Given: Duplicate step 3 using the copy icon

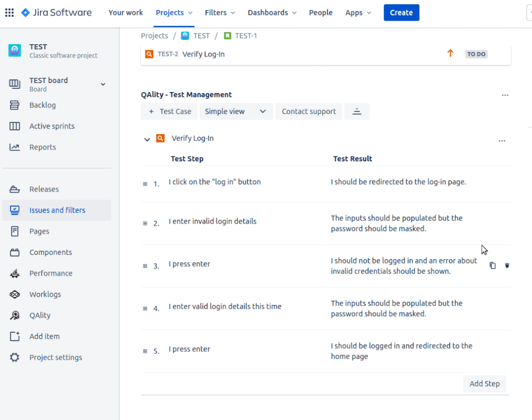Looking at the screenshot, I should [x=492, y=265].
